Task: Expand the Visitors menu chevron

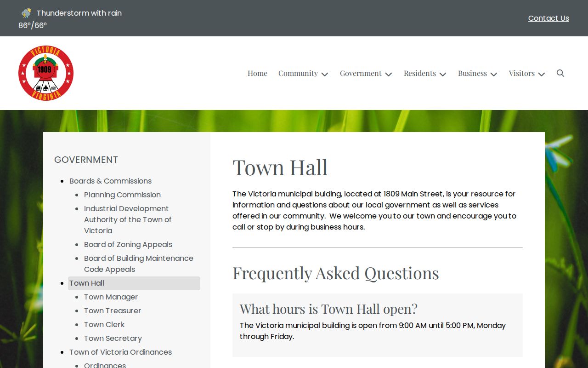Action: click(542, 74)
